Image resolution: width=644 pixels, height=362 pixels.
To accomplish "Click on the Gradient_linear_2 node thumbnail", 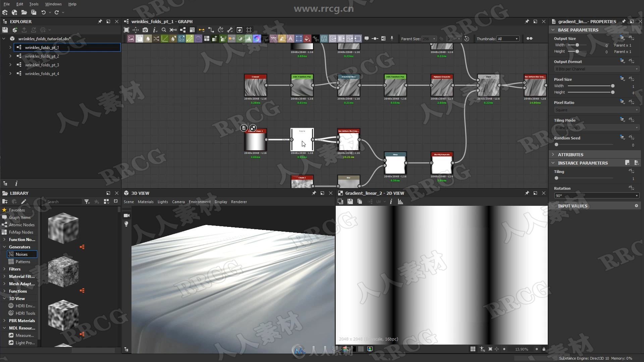I will click(255, 141).
